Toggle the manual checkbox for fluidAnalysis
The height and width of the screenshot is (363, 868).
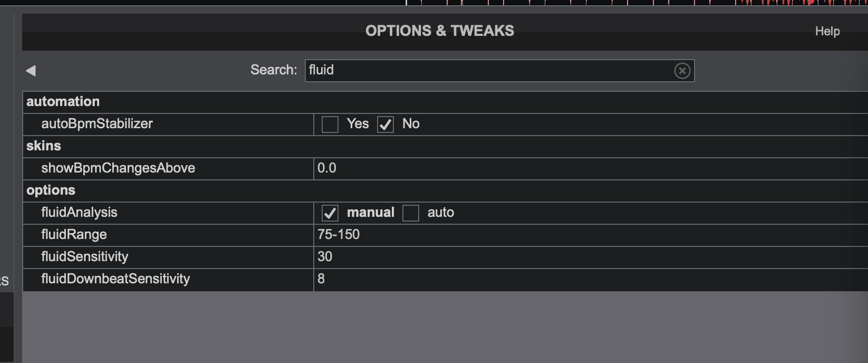point(330,213)
